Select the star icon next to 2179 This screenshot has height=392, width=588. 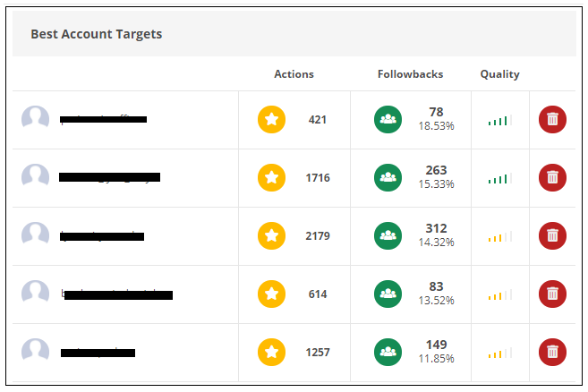(x=271, y=235)
